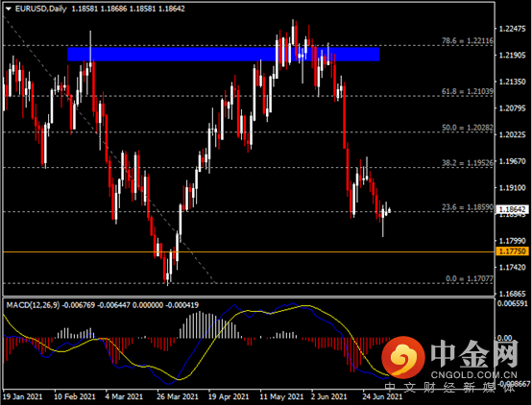Click the 38.2 = 1.19526 Fibonacci level

[468, 163]
